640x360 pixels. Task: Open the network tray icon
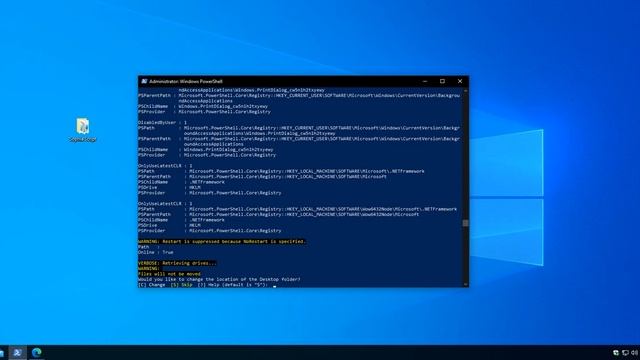click(625, 353)
